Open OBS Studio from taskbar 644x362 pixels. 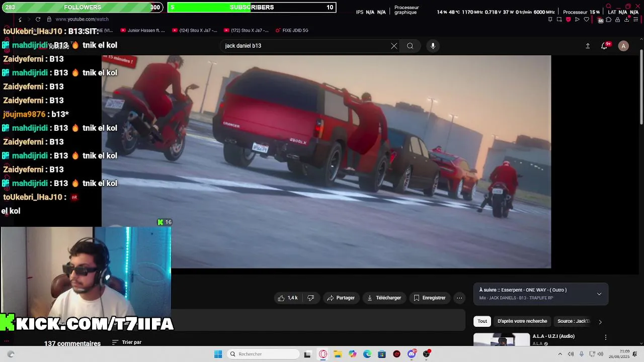[x=427, y=354]
